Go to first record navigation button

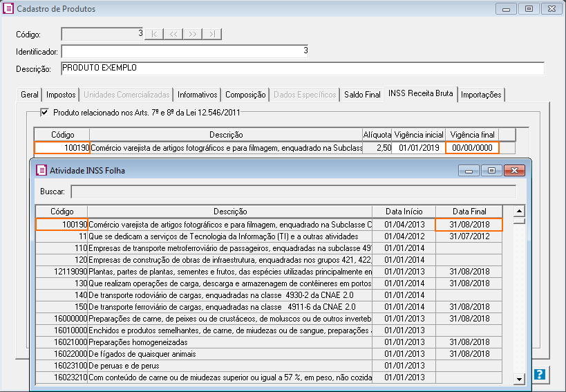point(154,35)
